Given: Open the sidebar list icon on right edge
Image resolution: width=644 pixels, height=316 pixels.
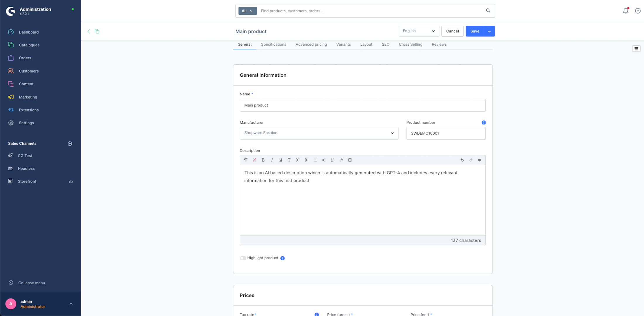Looking at the screenshot, I should click(636, 49).
